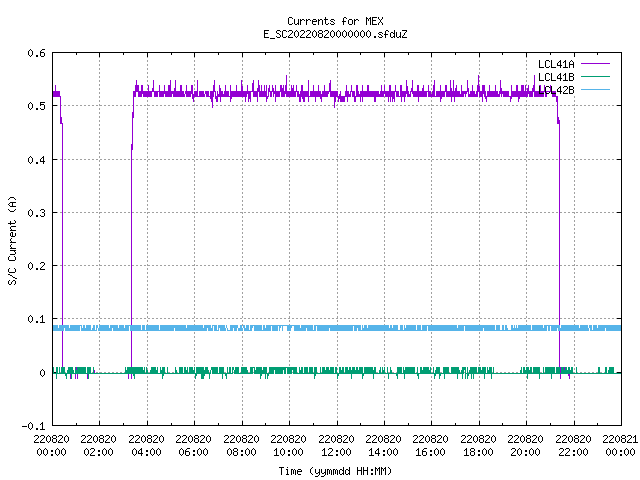This screenshot has width=640, height=480.
Task: Click the y-axis tick value 0.3
Action: coord(36,213)
